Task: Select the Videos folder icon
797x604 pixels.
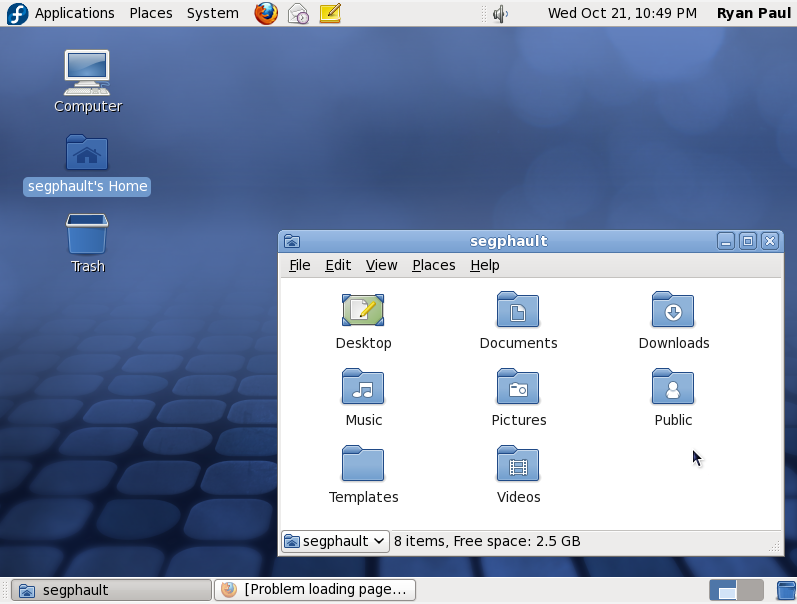Action: pos(518,464)
